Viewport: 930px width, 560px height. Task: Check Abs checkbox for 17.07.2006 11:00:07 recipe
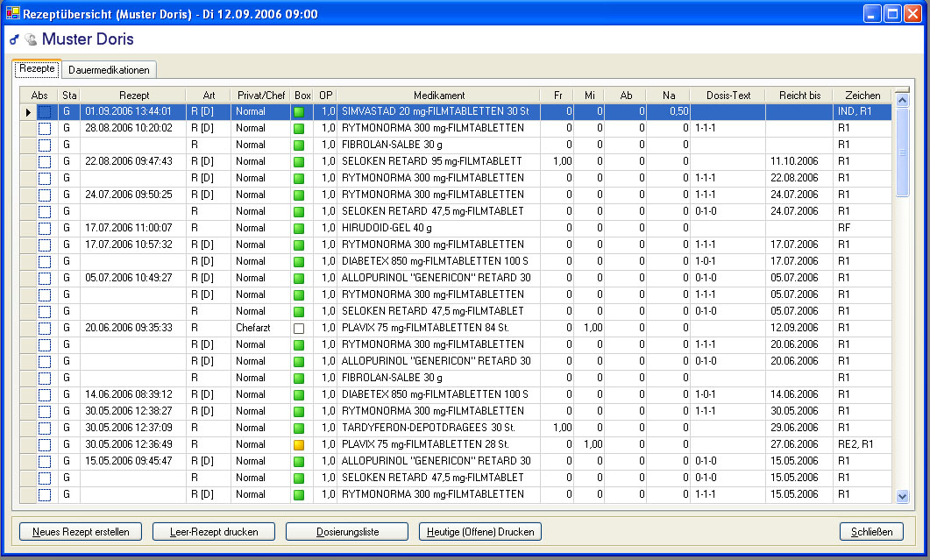tap(45, 228)
